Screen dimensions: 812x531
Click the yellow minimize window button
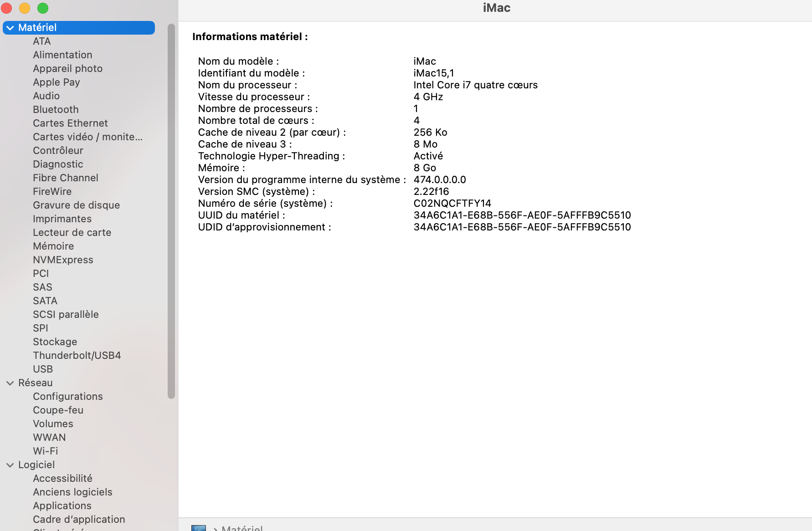click(x=25, y=8)
